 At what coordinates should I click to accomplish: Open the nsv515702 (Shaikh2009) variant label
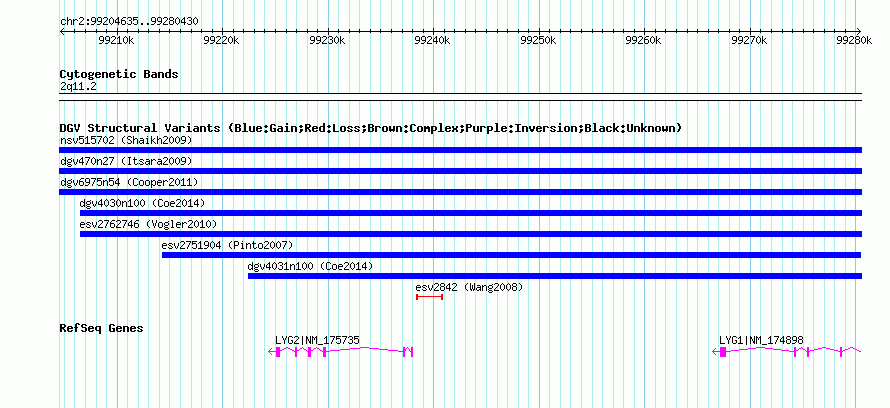[126, 140]
